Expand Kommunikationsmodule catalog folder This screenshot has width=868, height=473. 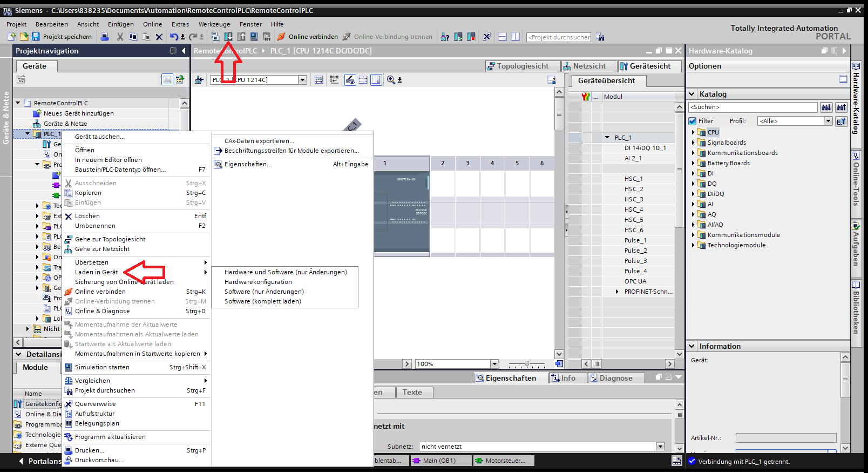click(x=693, y=235)
